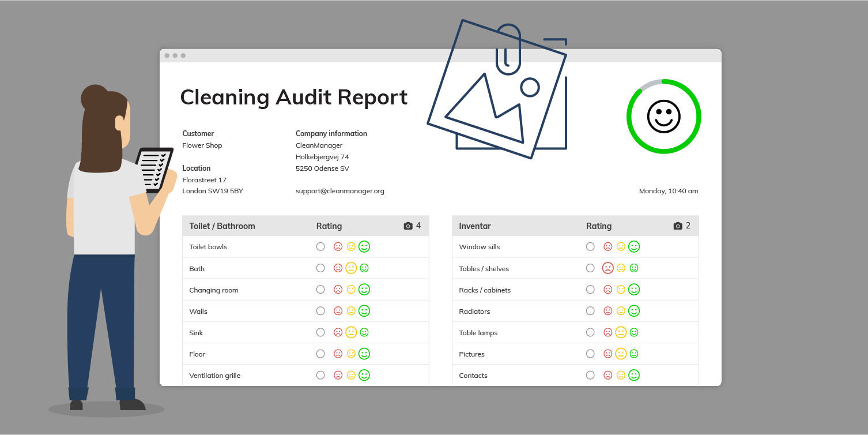Select the yellow neutral smiley for Sink
Viewport: 868px width, 435px height.
pyautogui.click(x=350, y=332)
